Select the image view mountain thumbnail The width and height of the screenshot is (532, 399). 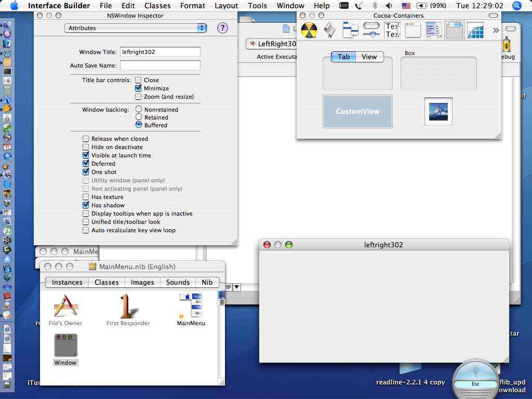click(438, 112)
